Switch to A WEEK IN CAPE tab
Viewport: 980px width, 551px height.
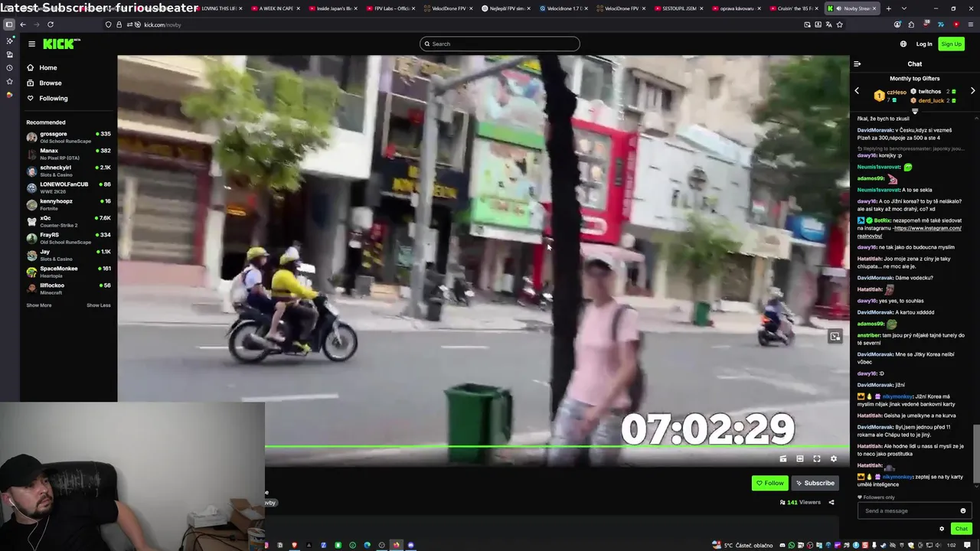(276, 8)
